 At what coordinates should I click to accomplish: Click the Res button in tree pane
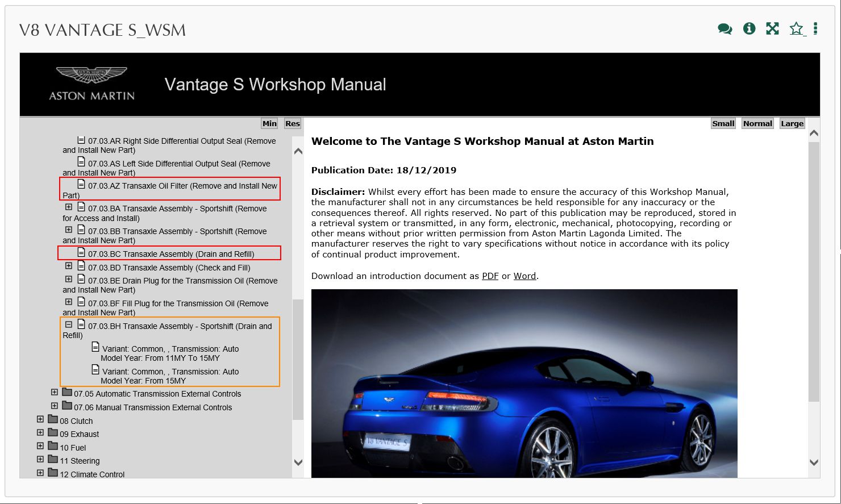293,123
